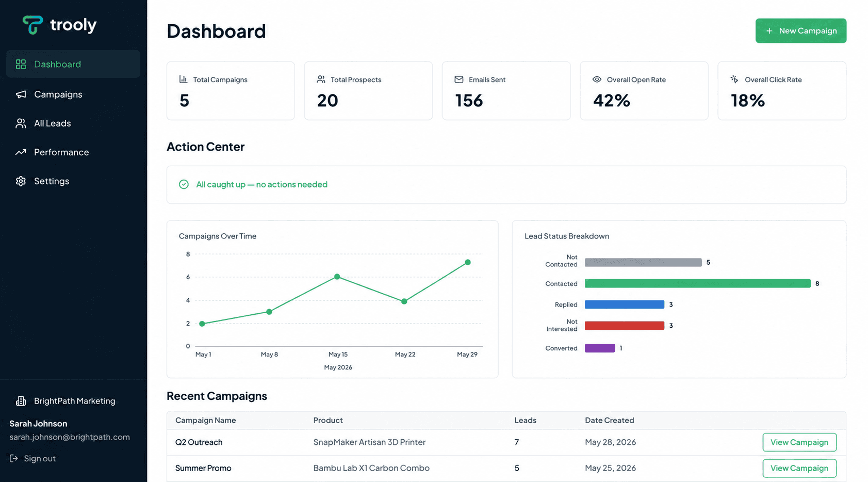Click the green Contacted bar
The width and height of the screenshot is (868, 482).
[698, 283]
